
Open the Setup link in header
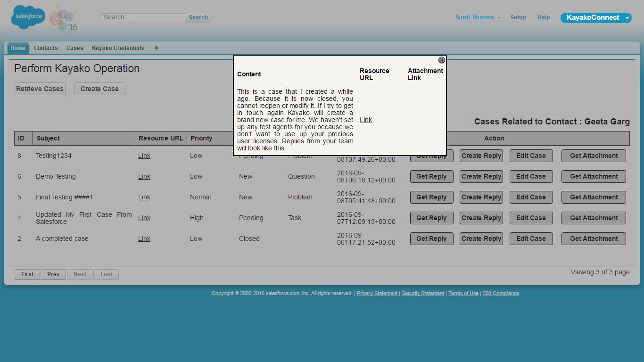[518, 17]
